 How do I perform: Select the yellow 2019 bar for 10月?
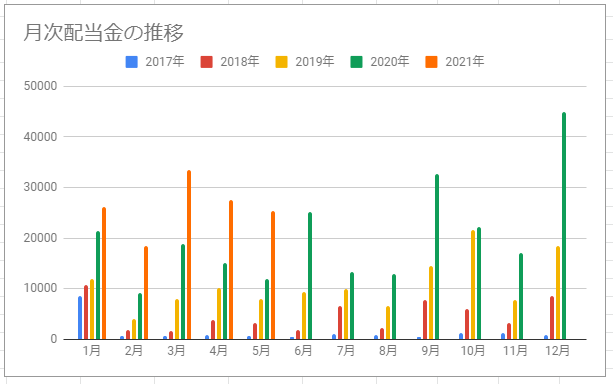point(473,285)
